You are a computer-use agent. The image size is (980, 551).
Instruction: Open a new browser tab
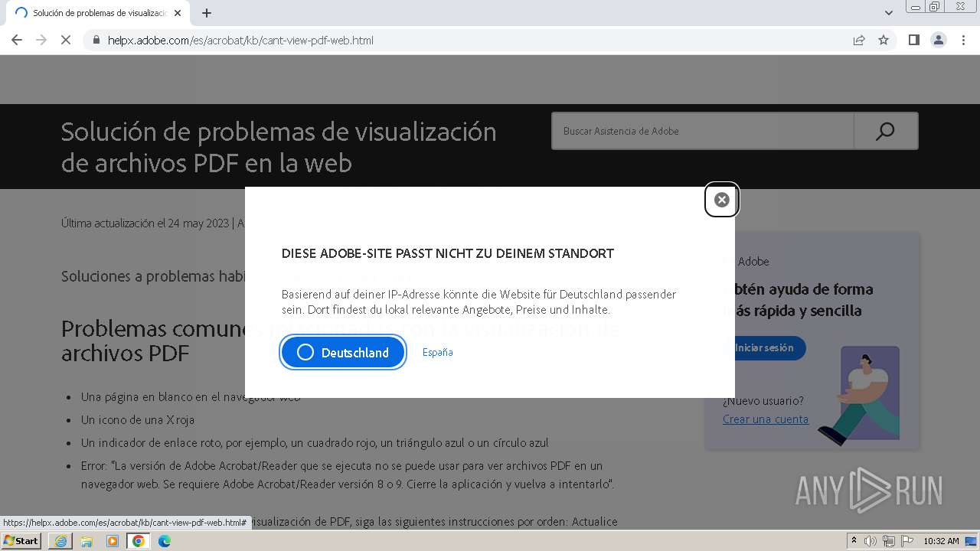207,13
